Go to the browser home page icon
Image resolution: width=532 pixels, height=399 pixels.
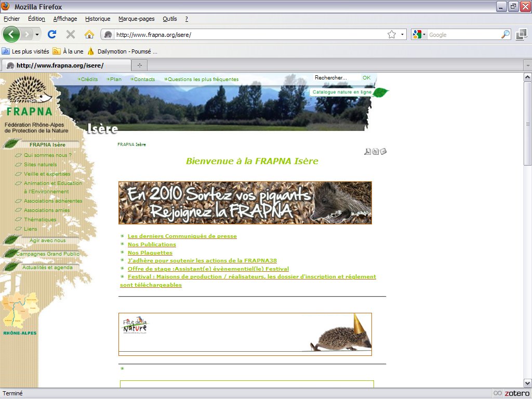coord(89,34)
